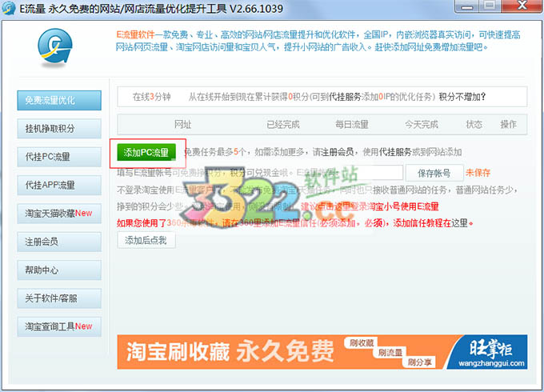Minimize the E流量 window
This screenshot has height=392, width=544.
click(x=467, y=6)
